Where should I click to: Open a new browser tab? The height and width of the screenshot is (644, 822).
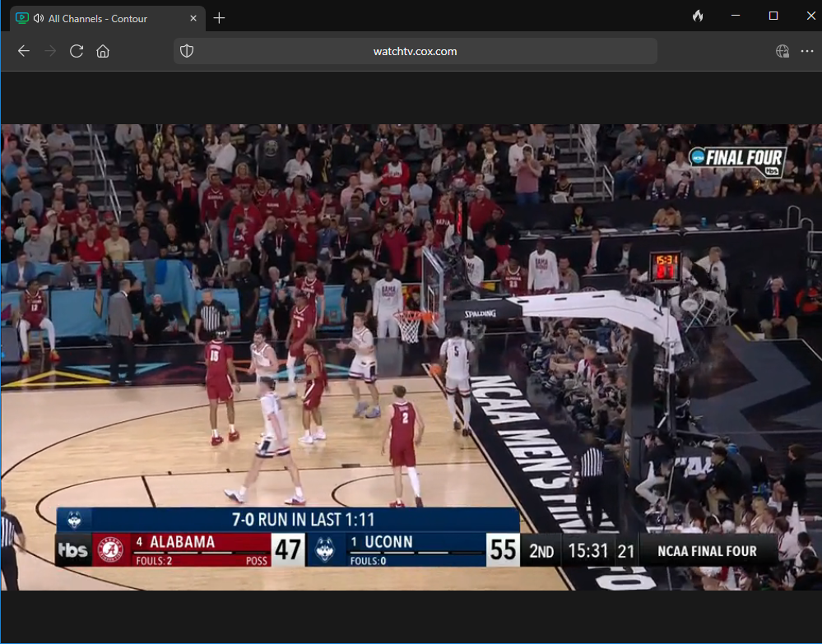219,18
